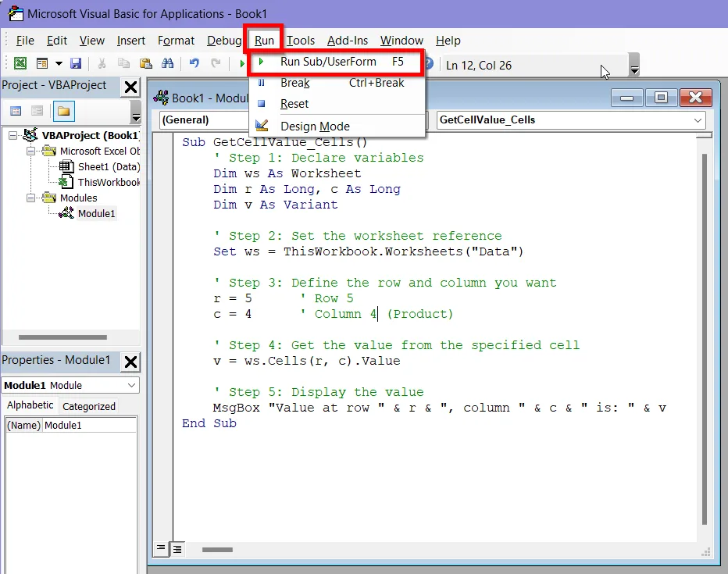Open toolbar options overflow arrow
The image size is (728, 574).
[x=634, y=65]
